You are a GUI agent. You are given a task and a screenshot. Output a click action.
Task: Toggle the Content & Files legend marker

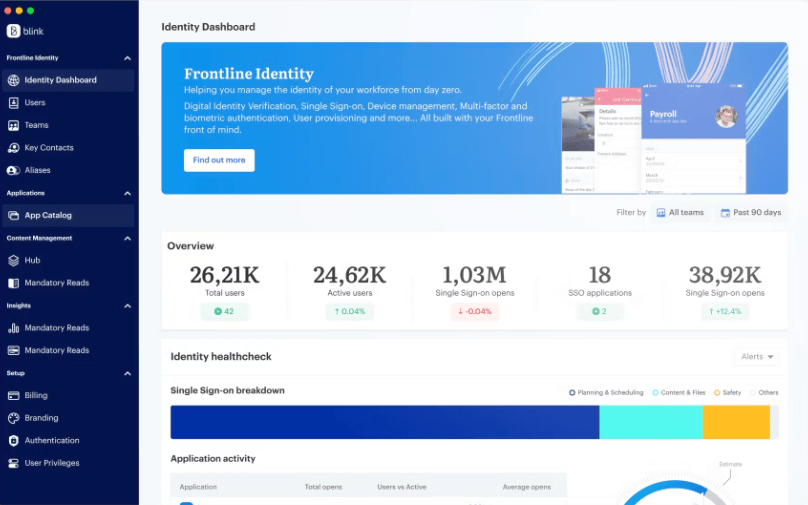pos(655,393)
